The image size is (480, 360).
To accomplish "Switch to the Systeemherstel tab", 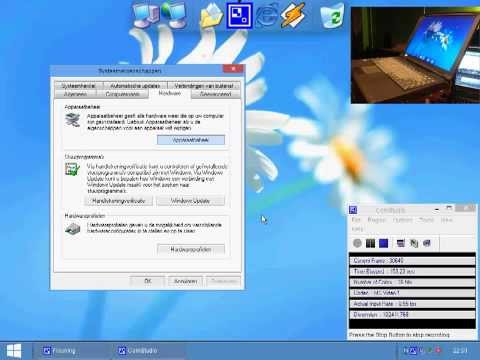I will point(78,86).
